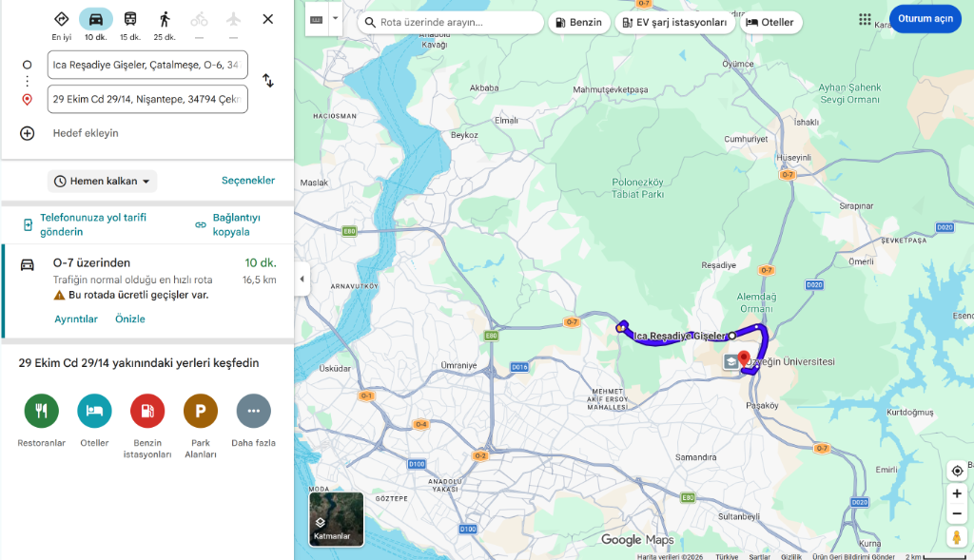Open Ayrıntılar route details
This screenshot has width=974, height=560.
click(x=76, y=319)
